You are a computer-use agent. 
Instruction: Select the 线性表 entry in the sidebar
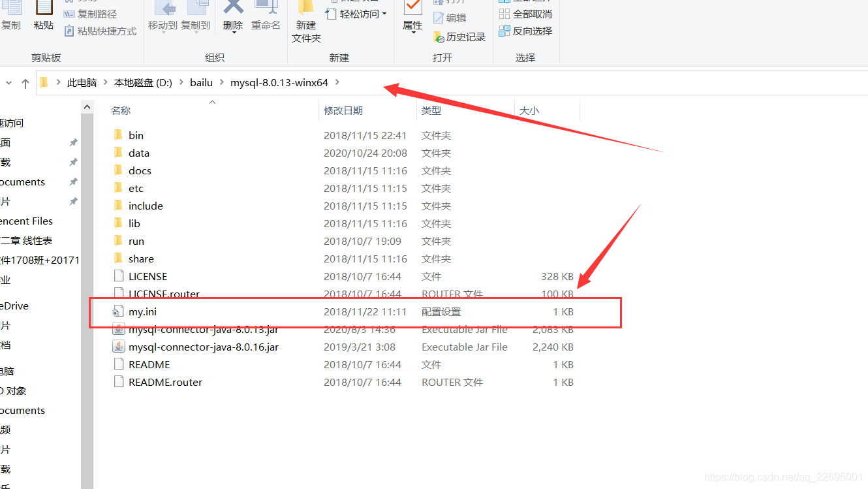click(x=26, y=240)
